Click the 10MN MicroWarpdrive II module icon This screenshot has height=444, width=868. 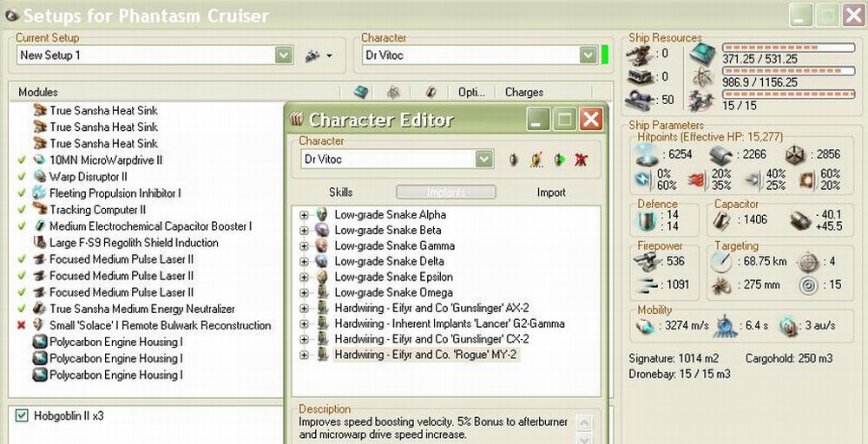tap(39, 160)
